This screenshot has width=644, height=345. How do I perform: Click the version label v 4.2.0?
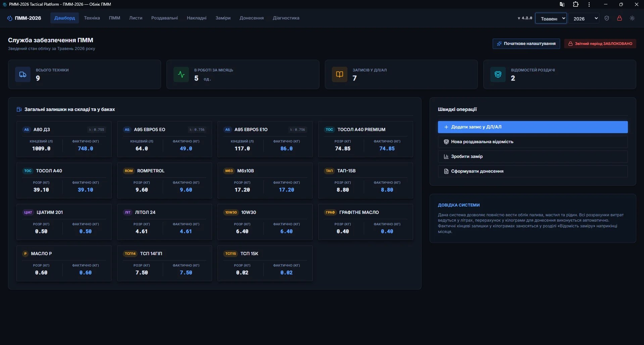pos(525,18)
